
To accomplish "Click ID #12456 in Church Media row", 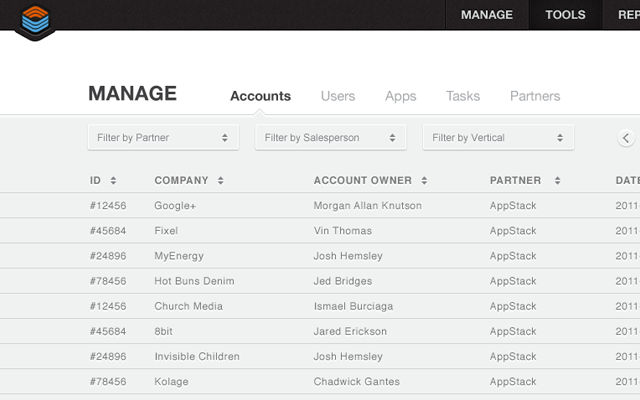I will pos(108,306).
